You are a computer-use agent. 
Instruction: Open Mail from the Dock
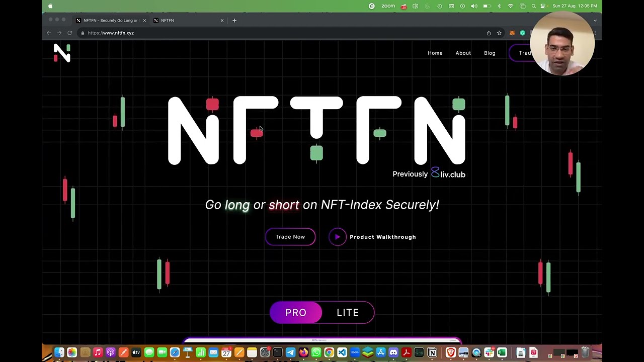213,352
